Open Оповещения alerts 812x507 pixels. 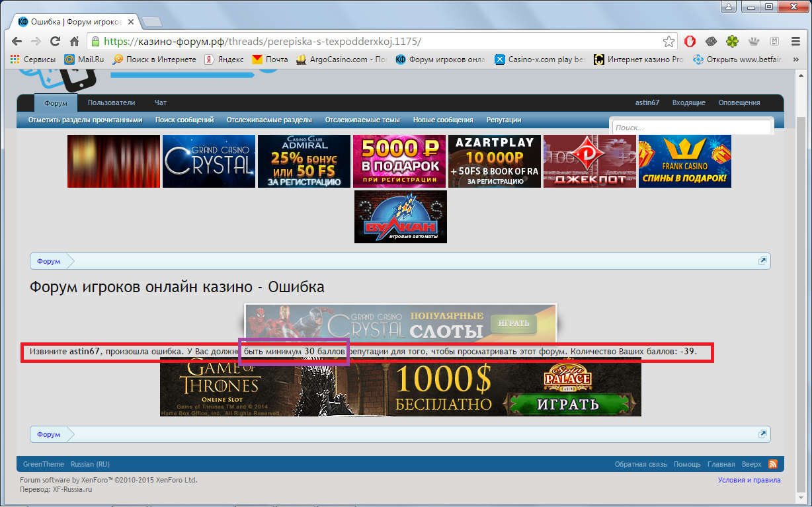coord(739,102)
